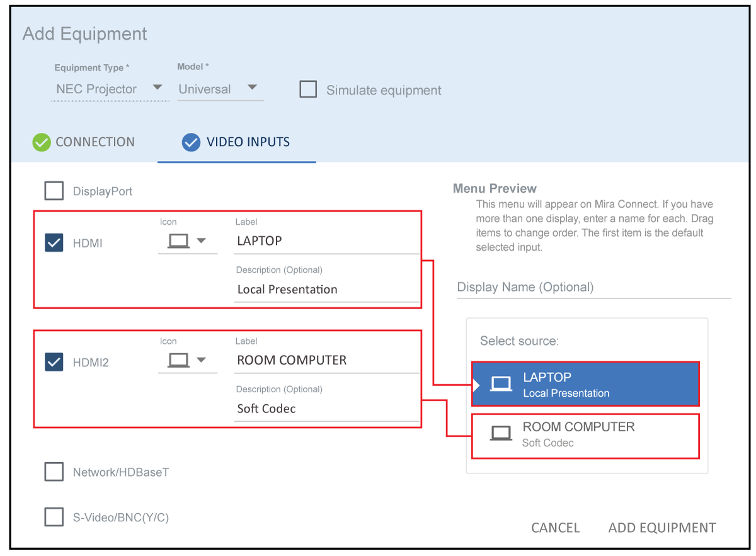Click the CANCEL button
The image size is (756, 556).
point(555,528)
